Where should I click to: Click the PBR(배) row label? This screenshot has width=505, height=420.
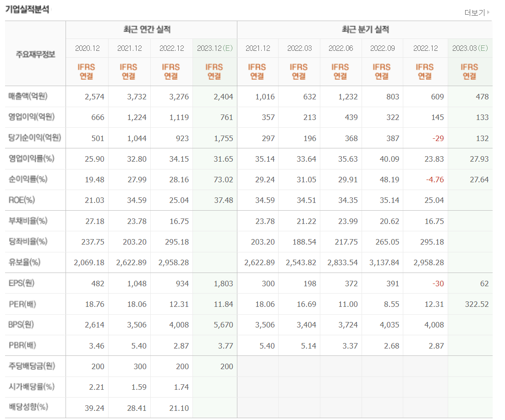pos(22,345)
